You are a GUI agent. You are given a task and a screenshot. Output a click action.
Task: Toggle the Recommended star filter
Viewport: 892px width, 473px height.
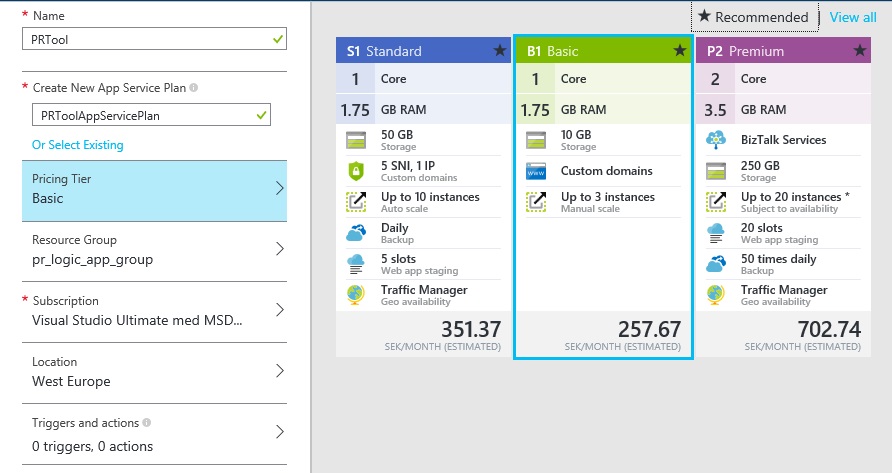753,17
